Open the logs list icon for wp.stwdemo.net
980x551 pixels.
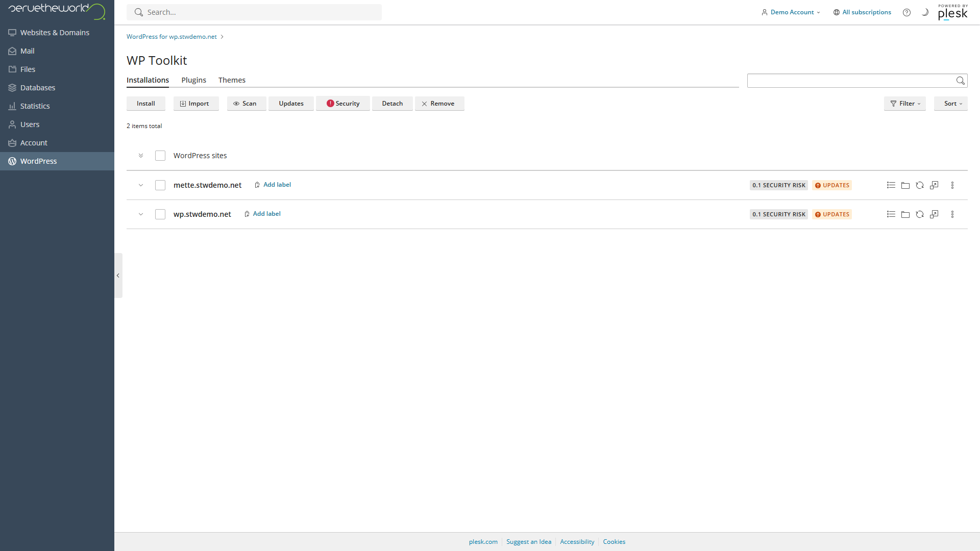click(891, 214)
